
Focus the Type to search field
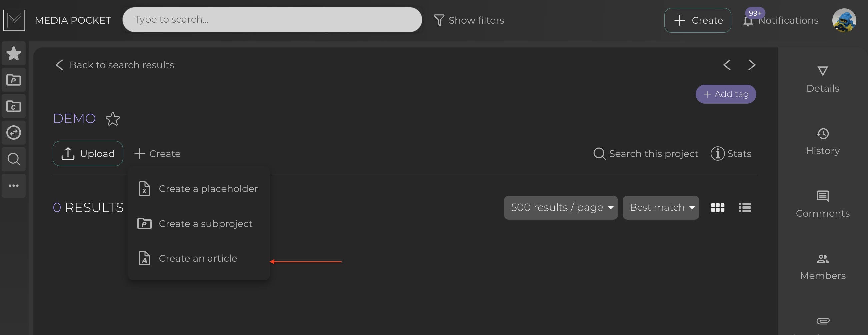[272, 20]
